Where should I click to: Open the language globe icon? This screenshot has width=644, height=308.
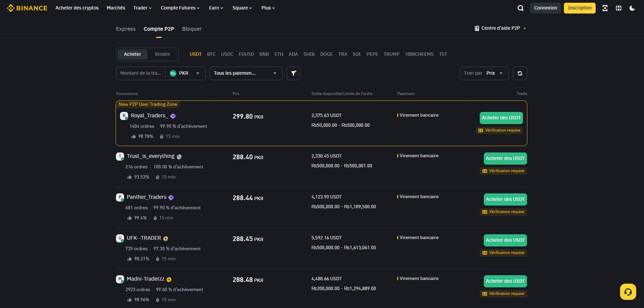click(x=619, y=8)
